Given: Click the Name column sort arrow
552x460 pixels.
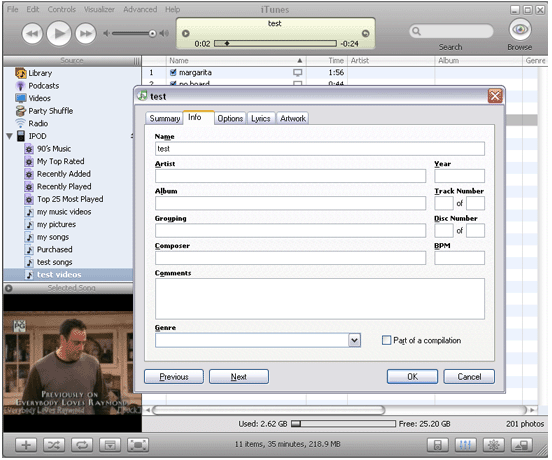Looking at the screenshot, I should (x=300, y=61).
